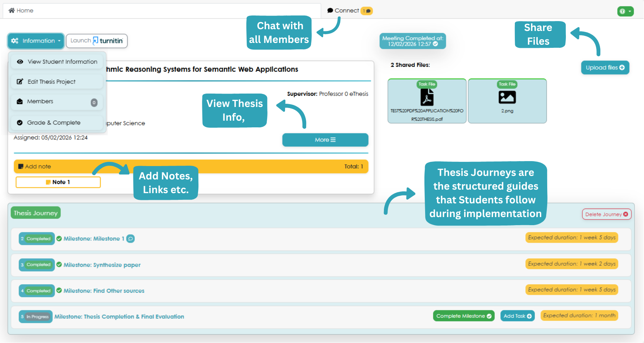
Task: Open the TEST PDF shared file
Action: pos(427,101)
